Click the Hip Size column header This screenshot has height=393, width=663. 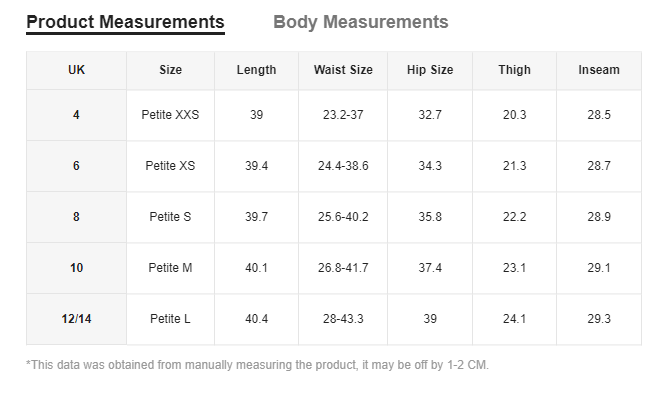[x=430, y=70]
